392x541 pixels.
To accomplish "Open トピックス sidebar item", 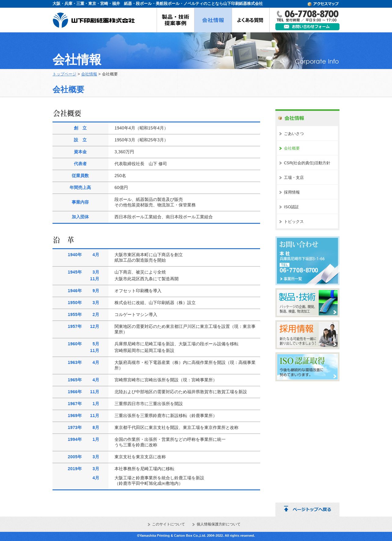I will [307, 221].
